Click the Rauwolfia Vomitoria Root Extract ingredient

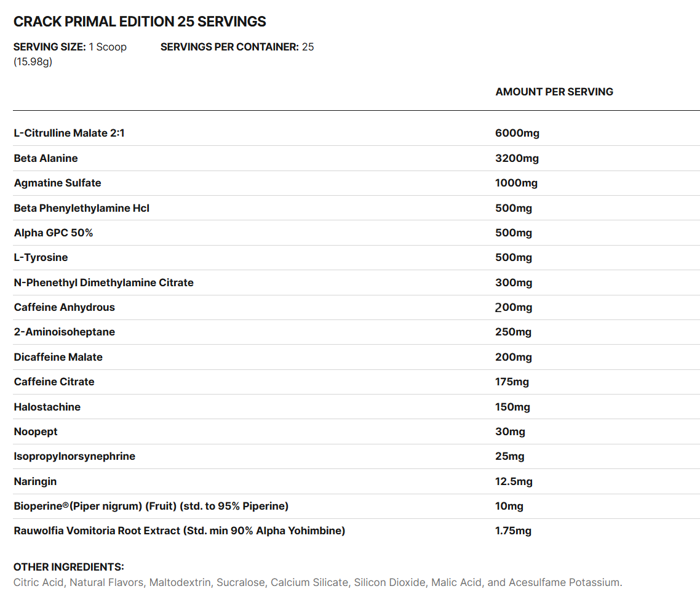180,531
